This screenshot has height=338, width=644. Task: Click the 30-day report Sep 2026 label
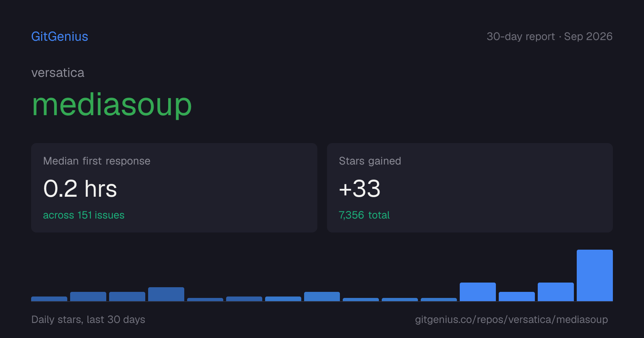550,36
